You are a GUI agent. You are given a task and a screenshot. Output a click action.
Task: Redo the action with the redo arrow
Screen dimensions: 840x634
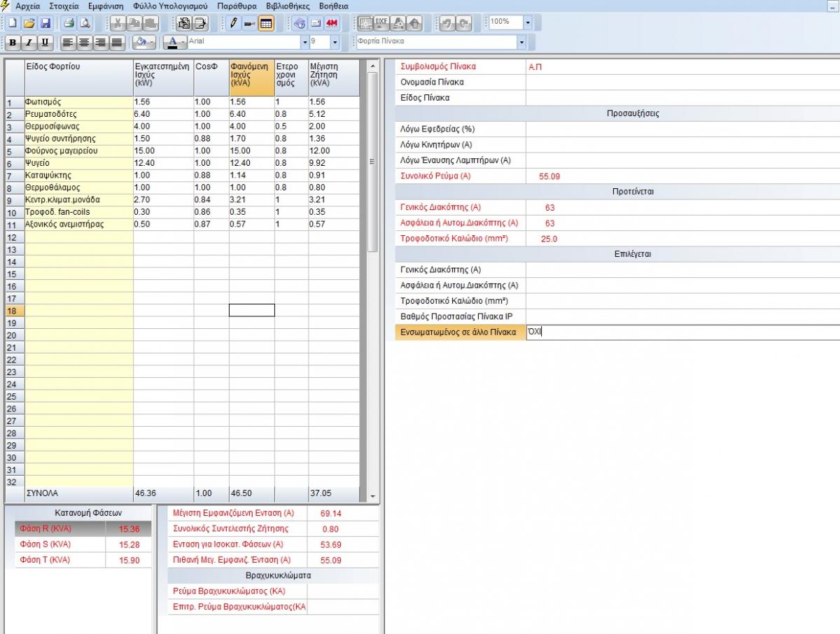[463, 23]
